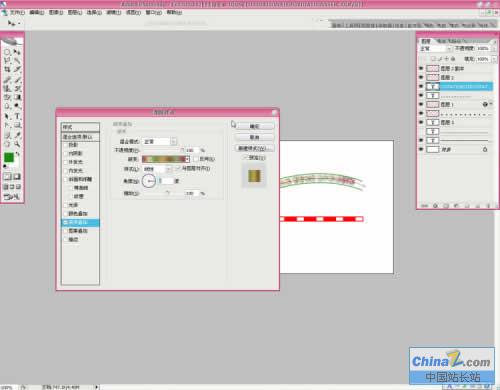Select the Blur tool
Image resolution: width=500 pixels, height=390 pixels.
pos(7,106)
